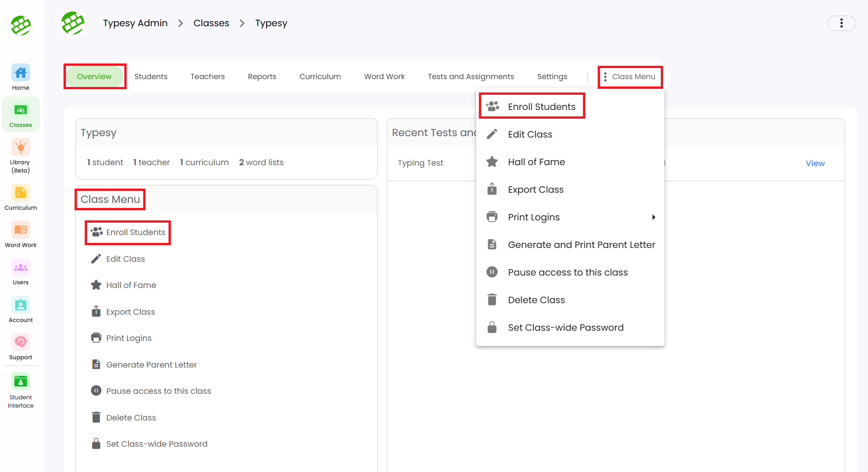Click the Typesy logo beside the breadcrumb

pyautogui.click(x=73, y=23)
